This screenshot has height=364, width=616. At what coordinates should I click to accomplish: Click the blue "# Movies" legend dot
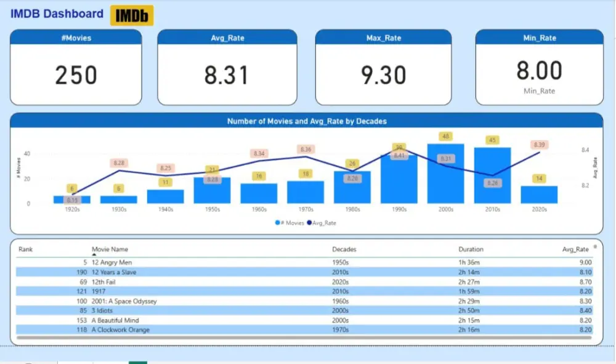(x=277, y=224)
